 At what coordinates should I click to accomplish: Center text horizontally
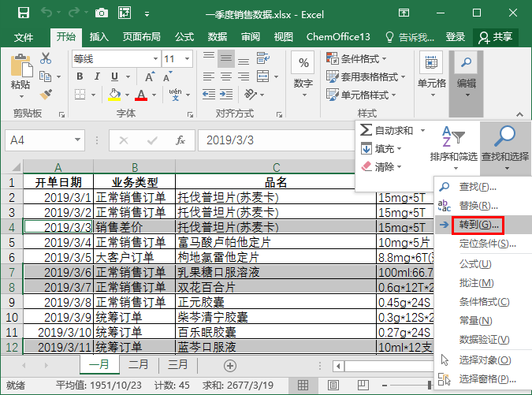226,76
